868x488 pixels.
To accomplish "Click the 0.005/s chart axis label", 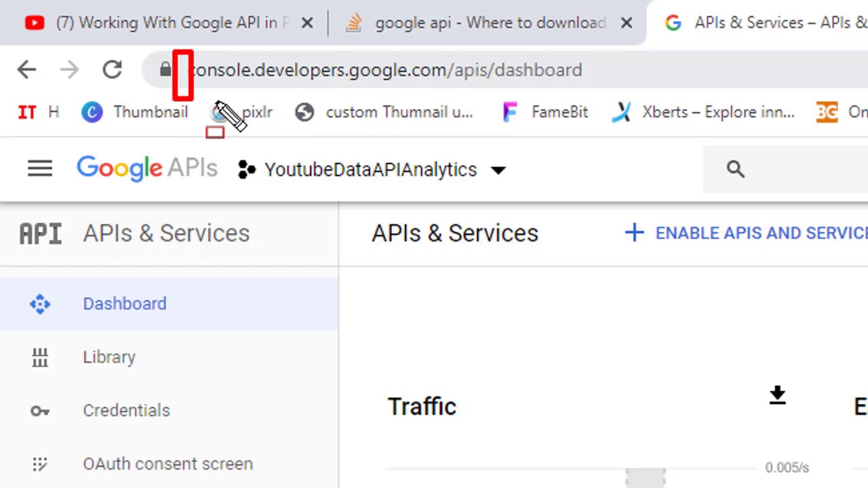I will (787, 468).
